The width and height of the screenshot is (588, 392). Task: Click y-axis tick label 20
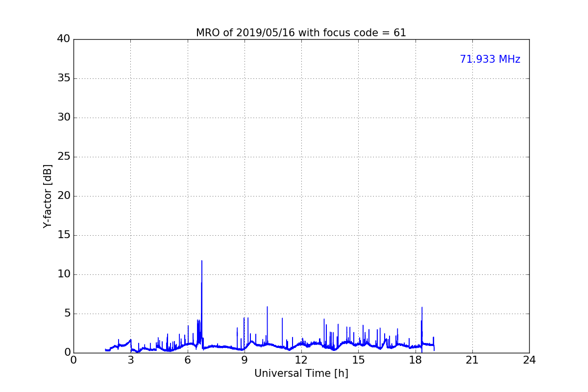pos(63,196)
